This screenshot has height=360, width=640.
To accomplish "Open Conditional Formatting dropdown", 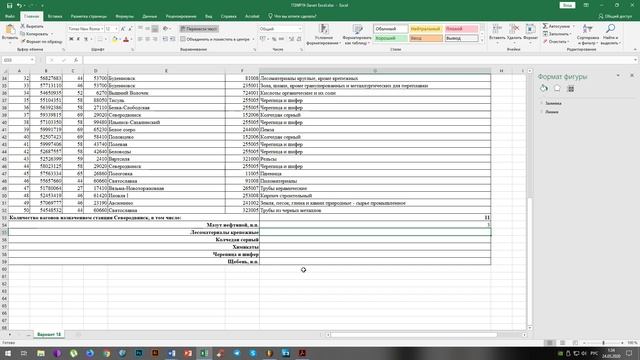I will [324, 34].
